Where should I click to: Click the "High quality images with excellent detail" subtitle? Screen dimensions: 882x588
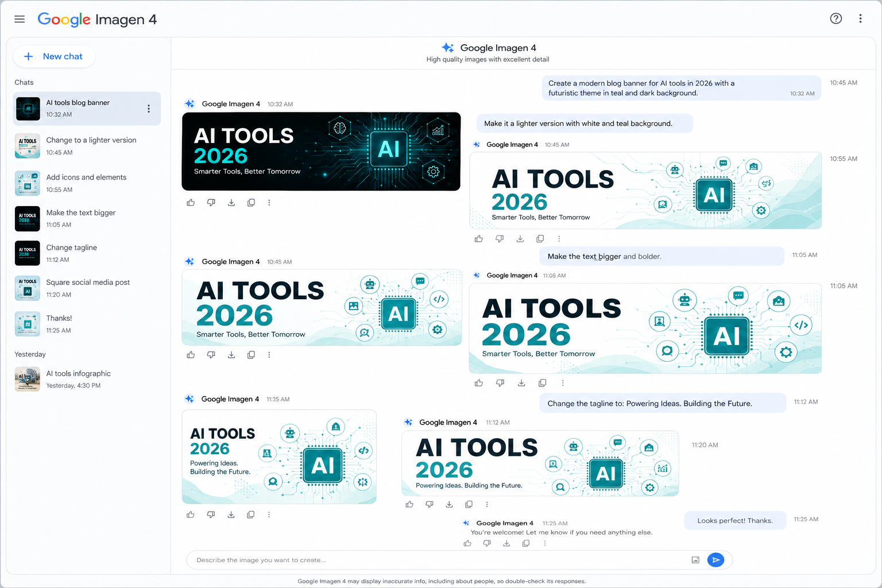click(488, 59)
